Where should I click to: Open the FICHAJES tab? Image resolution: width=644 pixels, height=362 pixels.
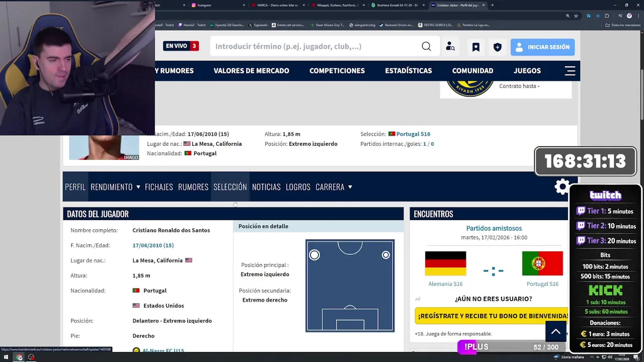point(159,187)
